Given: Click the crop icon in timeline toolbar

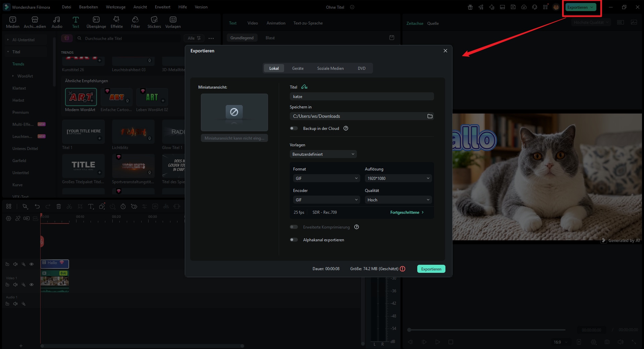Looking at the screenshot, I should 80,206.
